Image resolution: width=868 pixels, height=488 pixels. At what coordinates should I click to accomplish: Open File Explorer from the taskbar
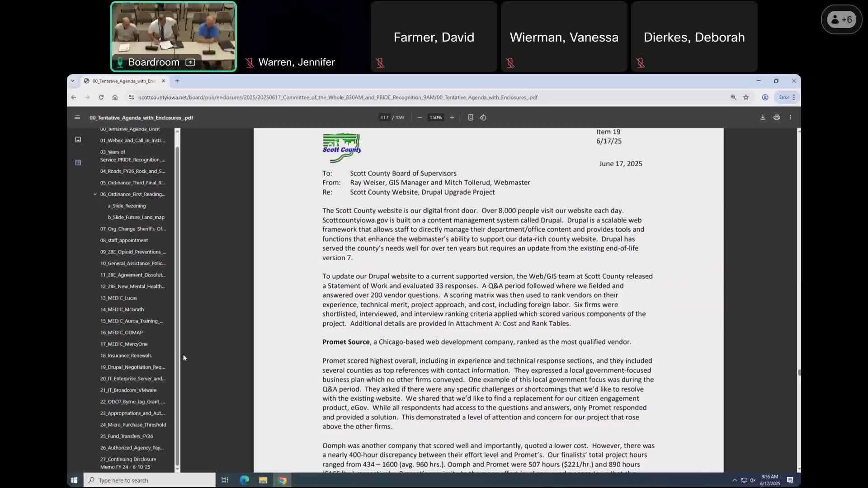point(263,480)
